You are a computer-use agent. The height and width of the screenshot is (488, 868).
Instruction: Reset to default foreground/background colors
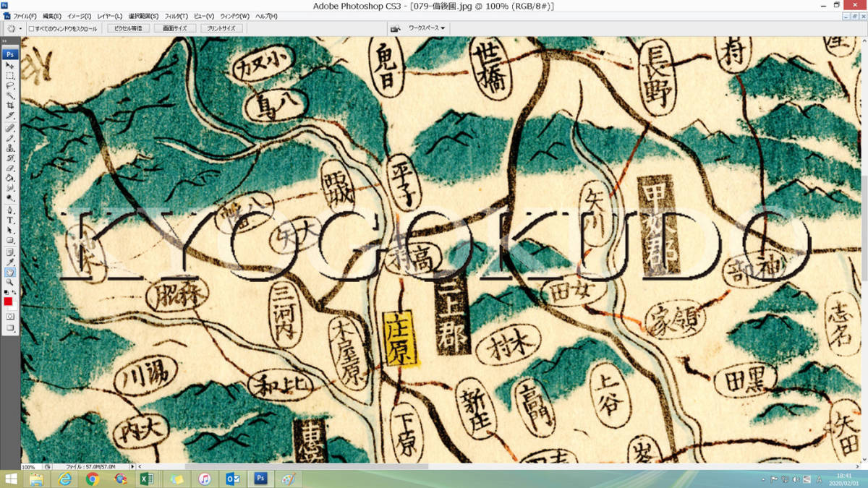[6, 291]
